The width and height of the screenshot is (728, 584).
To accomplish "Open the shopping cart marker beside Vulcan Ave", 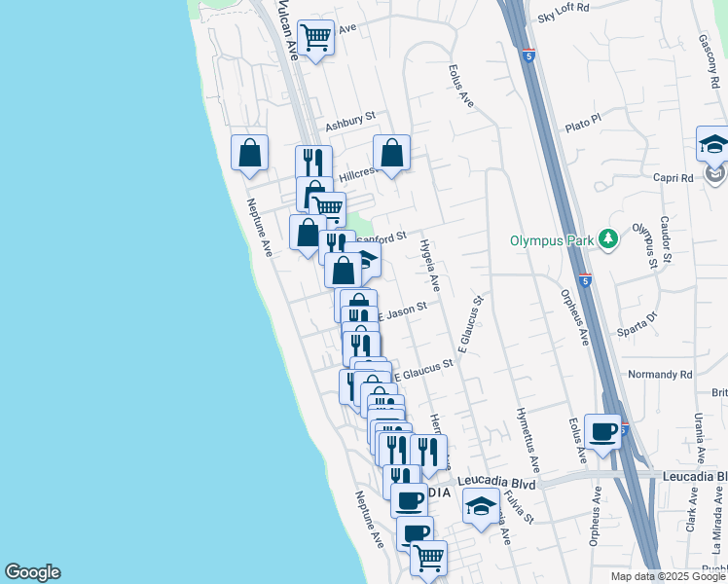I will (315, 38).
